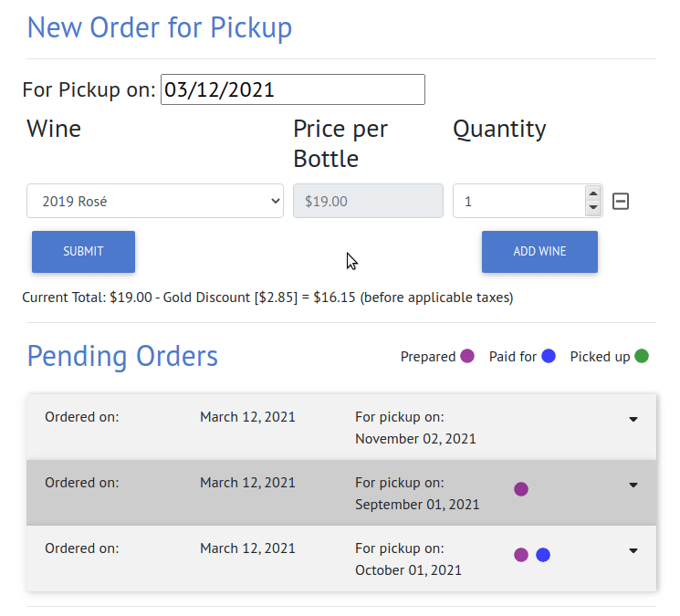Click the pickup date field showing 03/12/2021
This screenshot has width=680, height=616.
pos(293,89)
